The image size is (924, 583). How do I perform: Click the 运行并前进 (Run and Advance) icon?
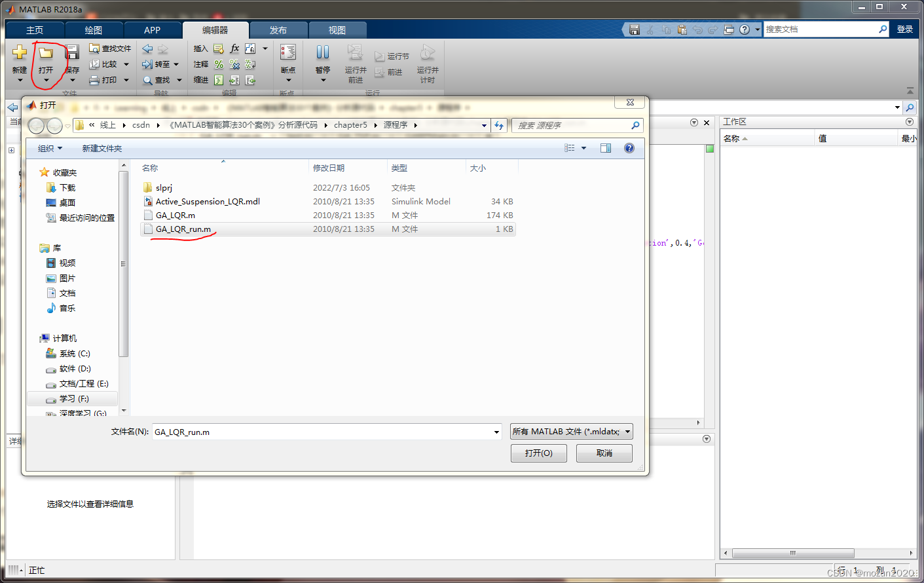pos(355,52)
